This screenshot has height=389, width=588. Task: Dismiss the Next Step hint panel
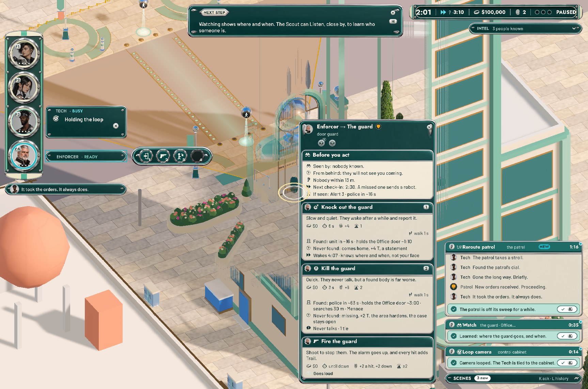coord(393,13)
